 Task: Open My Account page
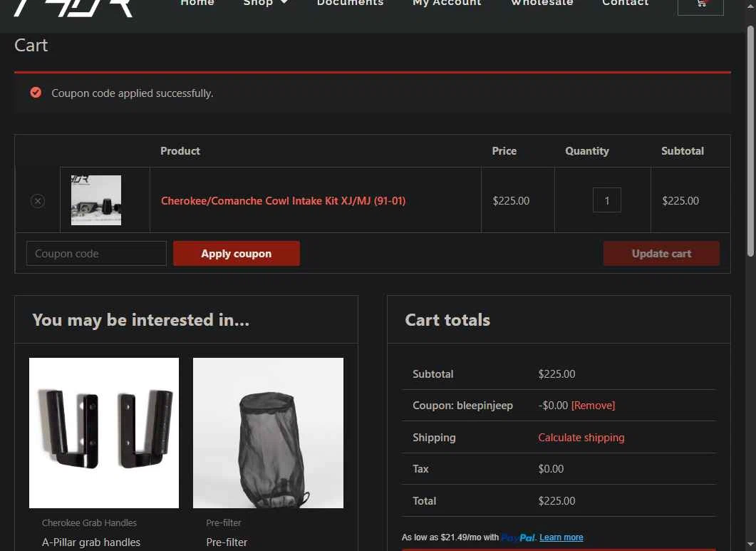point(447,3)
